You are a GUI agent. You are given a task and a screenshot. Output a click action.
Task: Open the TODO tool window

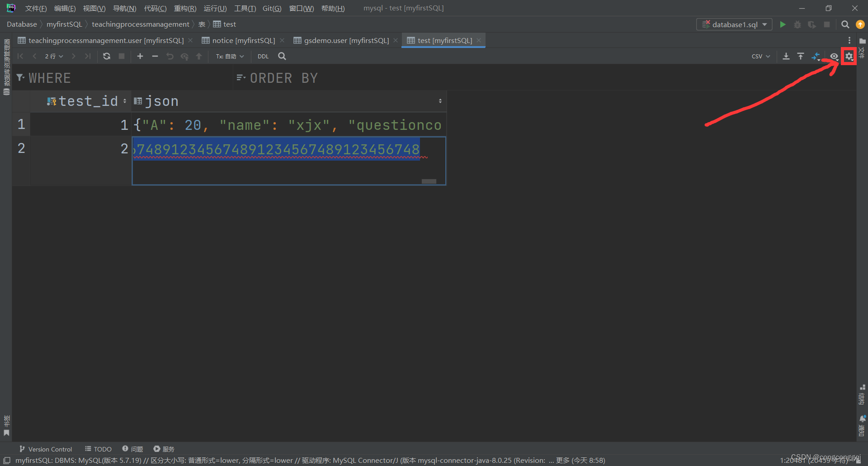pyautogui.click(x=98, y=449)
